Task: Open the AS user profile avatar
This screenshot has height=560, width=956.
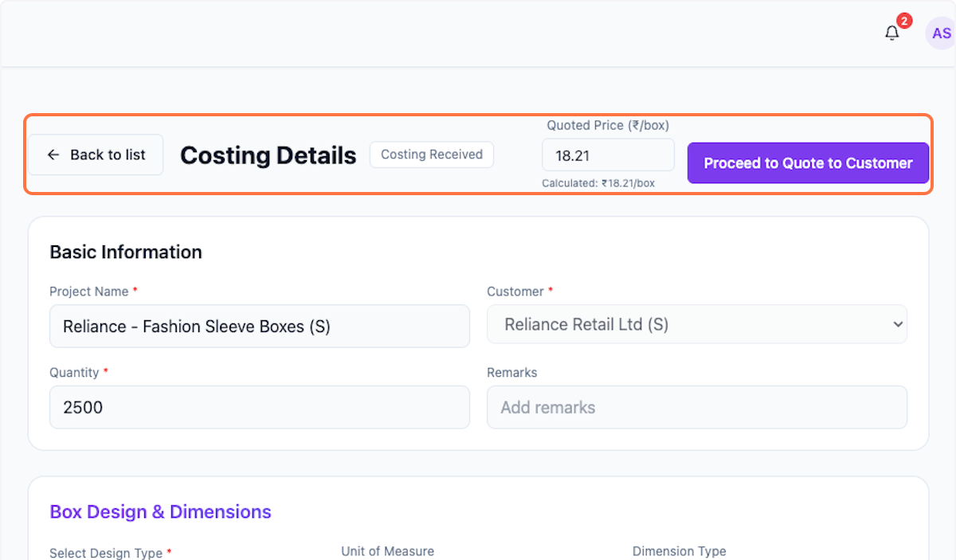Action: tap(941, 33)
